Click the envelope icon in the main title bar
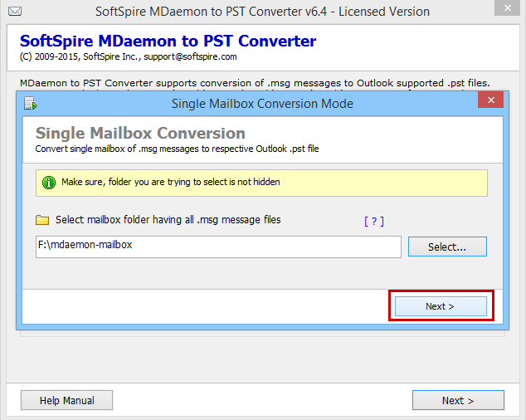Viewport: 526px width, 420px height. 15,12
